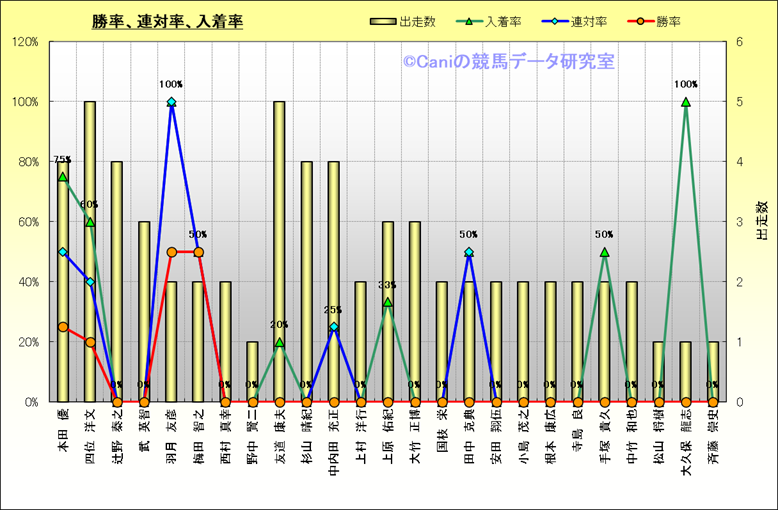The width and height of the screenshot is (778, 510).
Task: Click the 50% diamond marker above 田中 克典
Action: point(469,252)
